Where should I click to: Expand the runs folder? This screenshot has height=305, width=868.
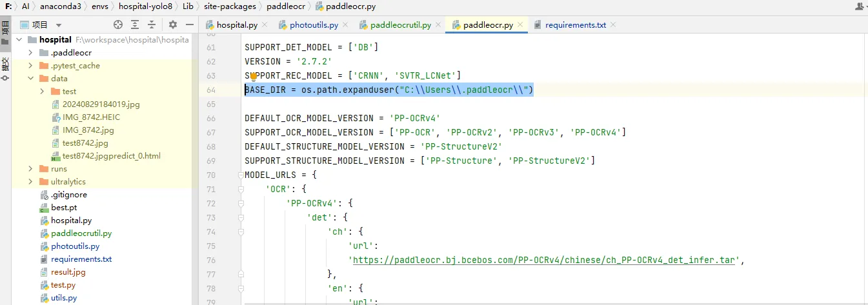30,169
